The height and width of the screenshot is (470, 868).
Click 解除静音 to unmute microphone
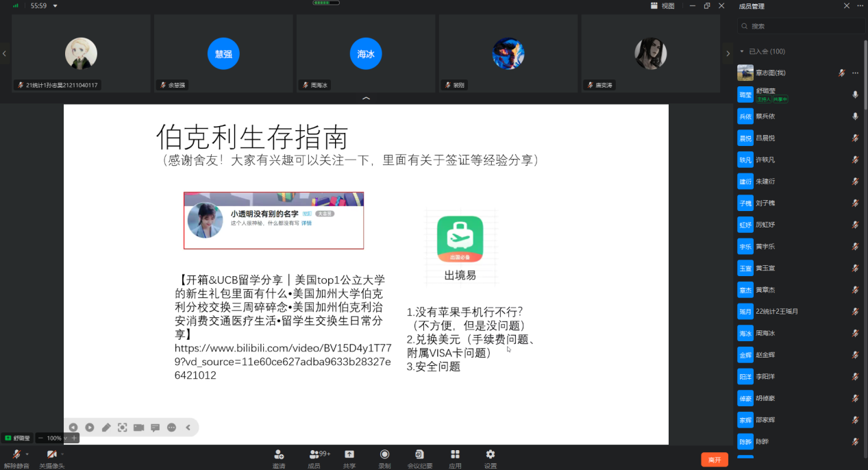tap(16, 456)
